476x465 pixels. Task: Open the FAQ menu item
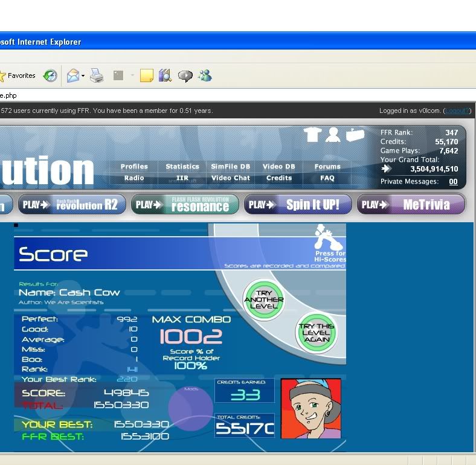coord(327,178)
